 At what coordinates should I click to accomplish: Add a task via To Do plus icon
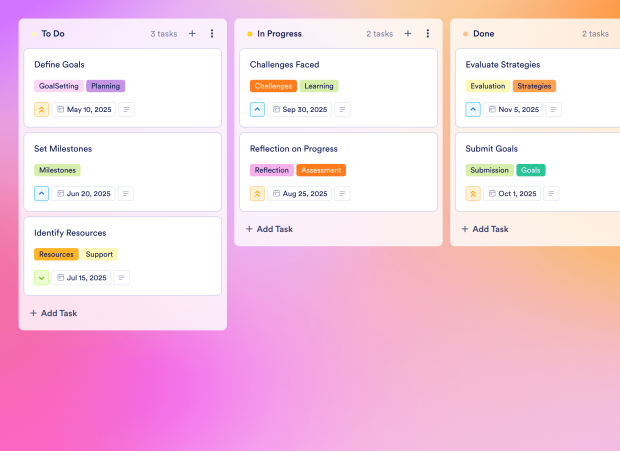192,34
